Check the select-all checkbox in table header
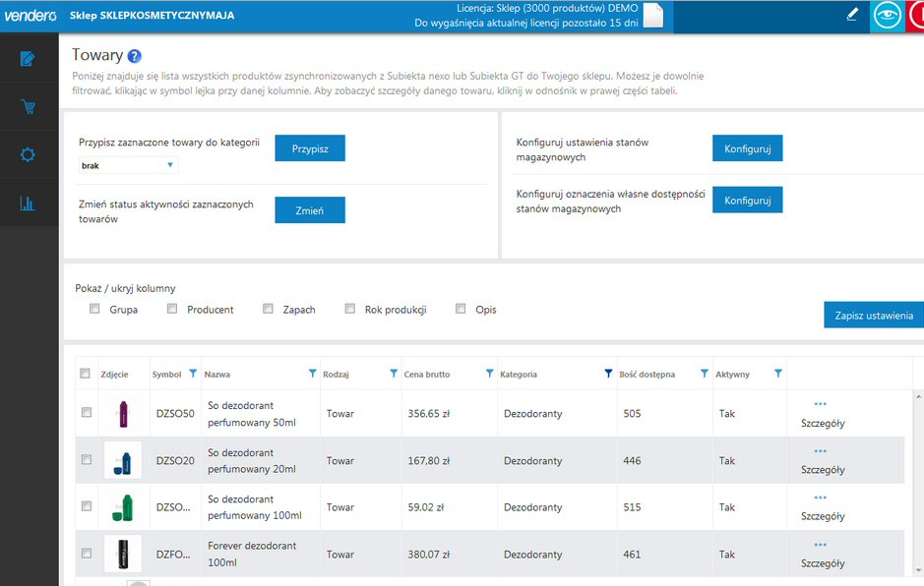The height and width of the screenshot is (586, 924). click(86, 374)
